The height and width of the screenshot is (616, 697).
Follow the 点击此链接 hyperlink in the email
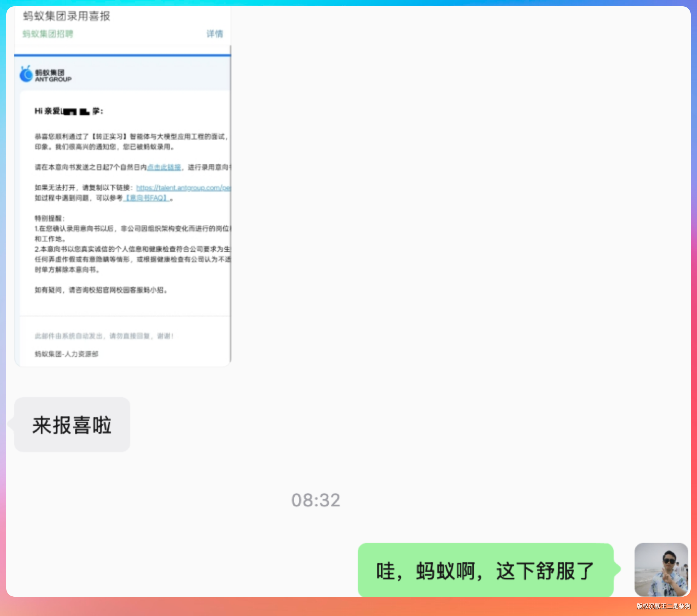164,167
